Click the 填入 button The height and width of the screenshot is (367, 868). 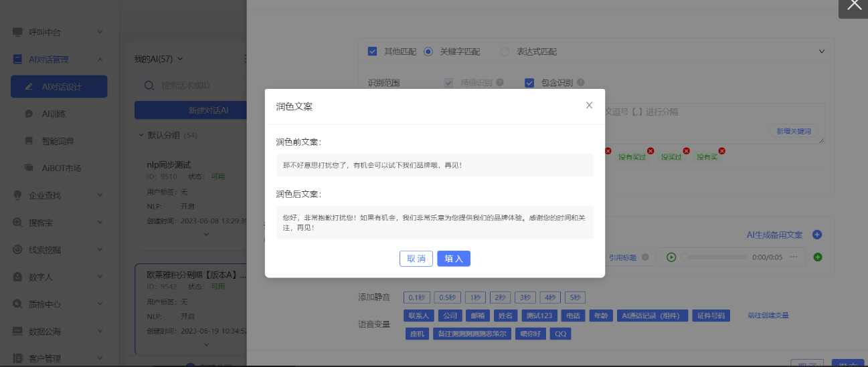pyautogui.click(x=454, y=259)
